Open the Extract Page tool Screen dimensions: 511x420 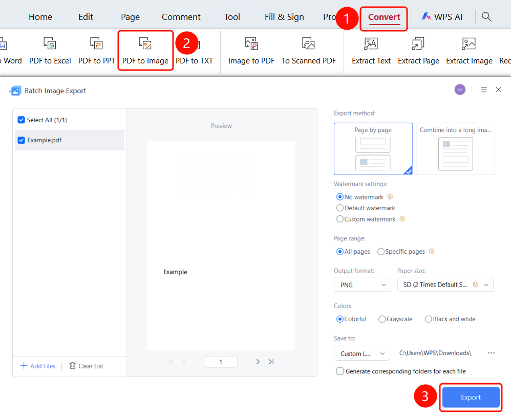418,51
